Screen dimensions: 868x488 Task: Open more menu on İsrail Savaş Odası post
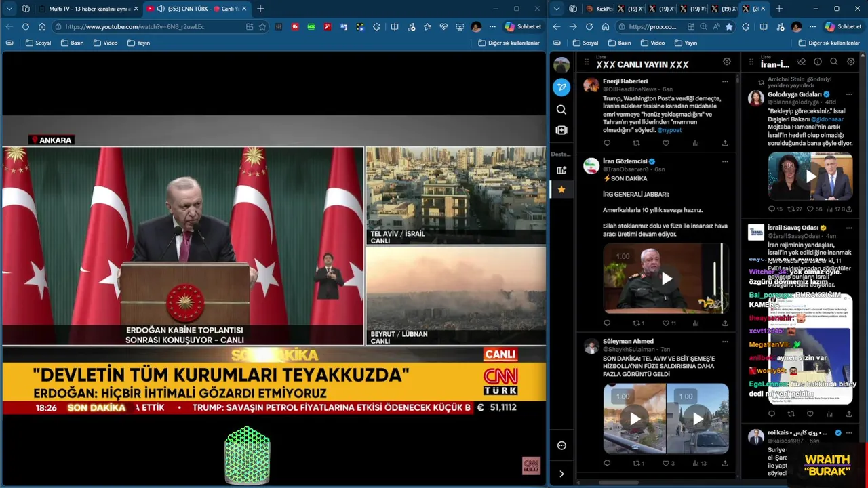(849, 228)
